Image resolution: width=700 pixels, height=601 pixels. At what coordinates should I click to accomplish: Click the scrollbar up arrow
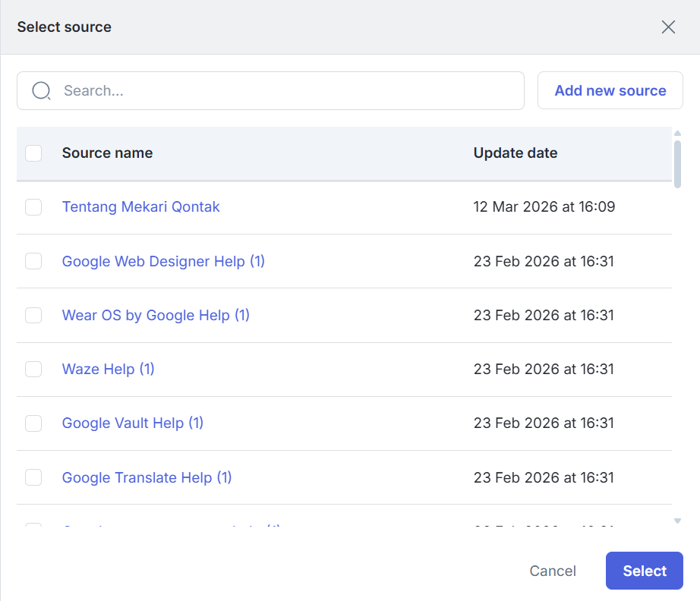pos(677,134)
